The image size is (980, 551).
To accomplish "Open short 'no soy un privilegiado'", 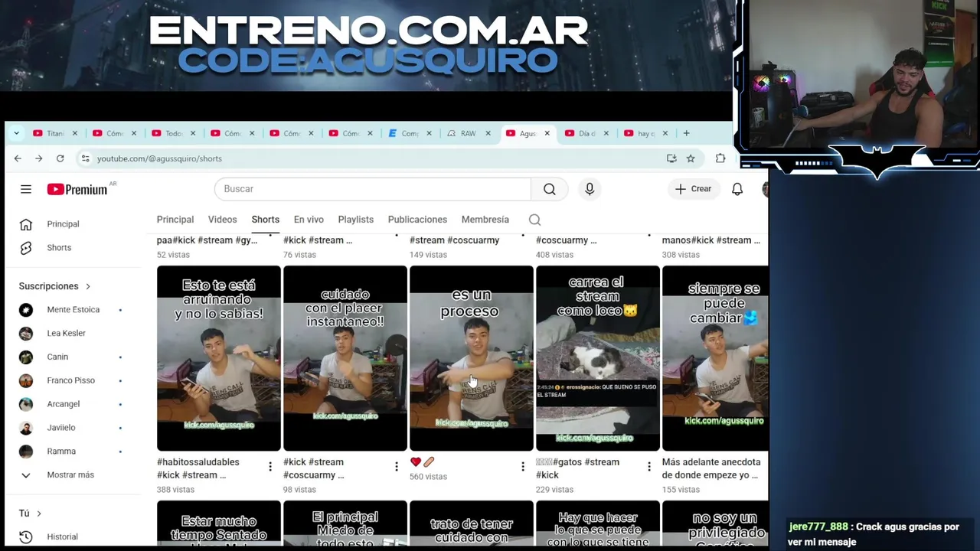I will point(715,523).
